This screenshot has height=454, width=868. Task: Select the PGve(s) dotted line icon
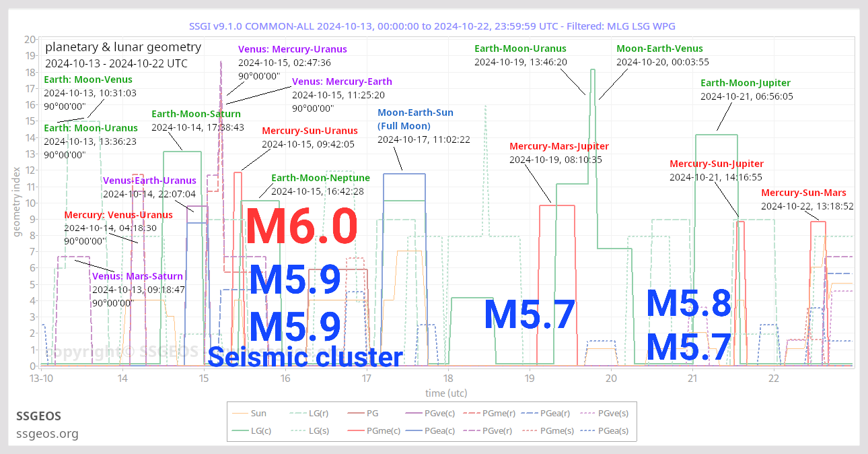[x=587, y=413]
